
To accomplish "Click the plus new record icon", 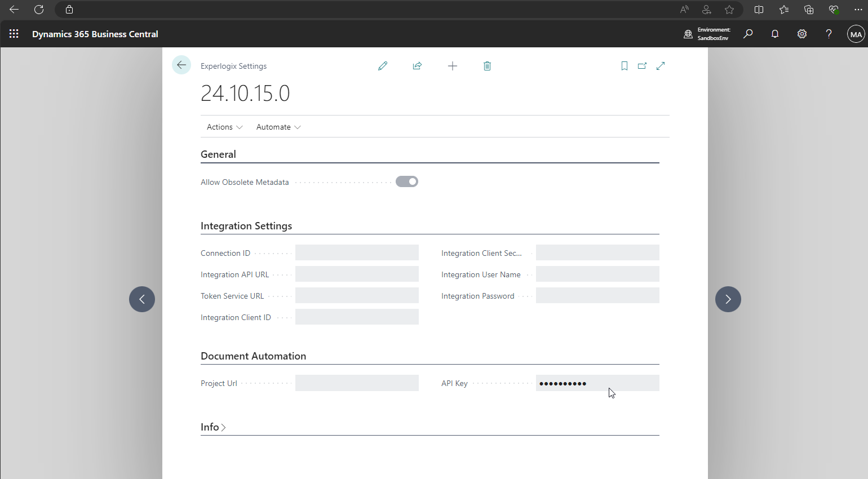I will (453, 66).
